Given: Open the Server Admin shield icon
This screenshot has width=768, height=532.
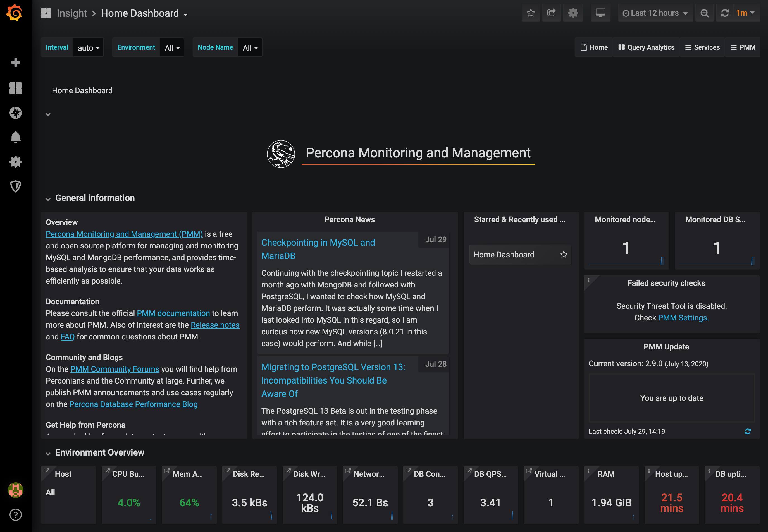Looking at the screenshot, I should (15, 186).
